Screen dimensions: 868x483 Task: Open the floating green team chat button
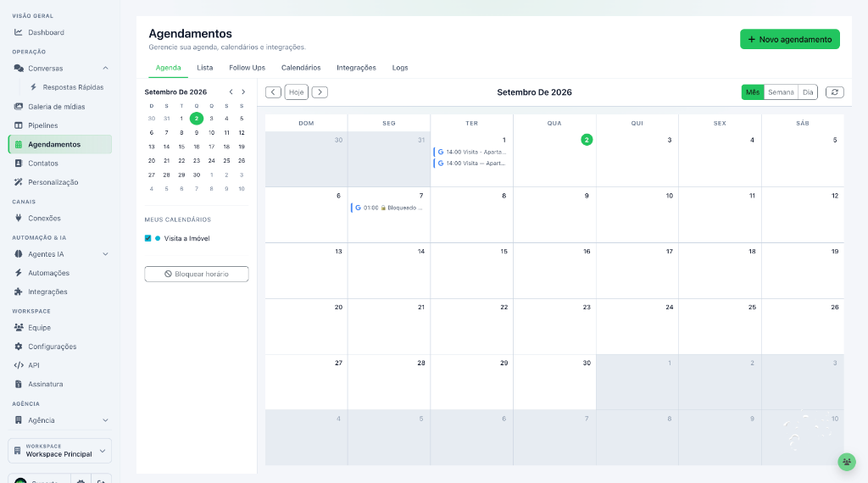(847, 462)
